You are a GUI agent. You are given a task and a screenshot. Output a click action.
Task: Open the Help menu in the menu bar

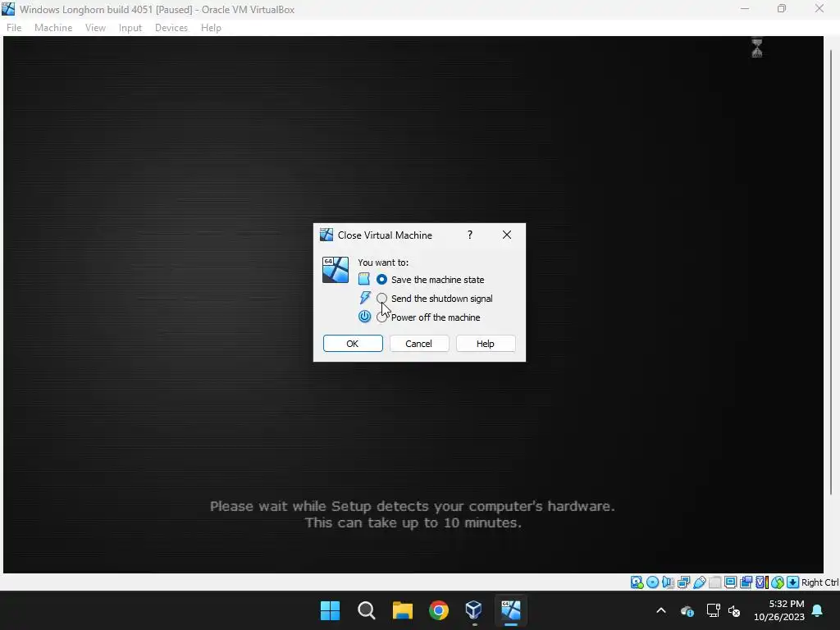211,28
